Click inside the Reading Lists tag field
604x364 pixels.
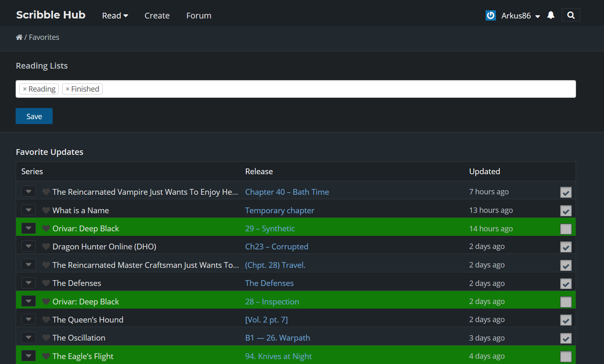point(329,89)
